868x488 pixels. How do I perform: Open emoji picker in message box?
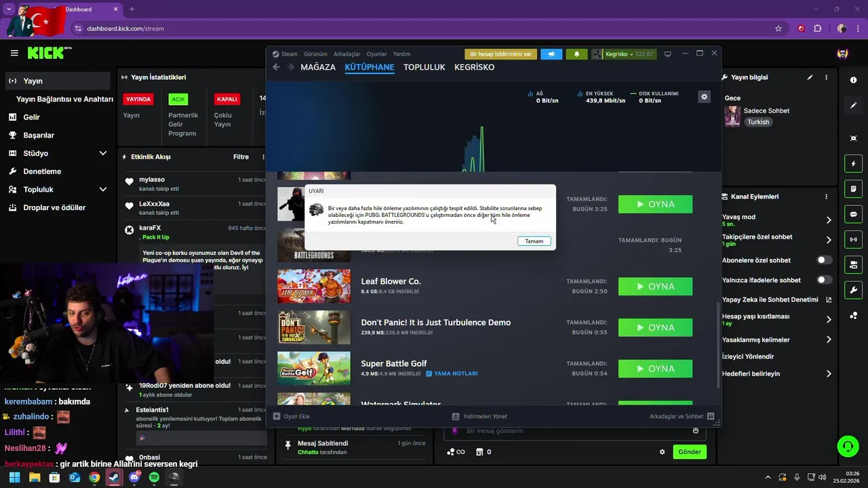click(696, 431)
